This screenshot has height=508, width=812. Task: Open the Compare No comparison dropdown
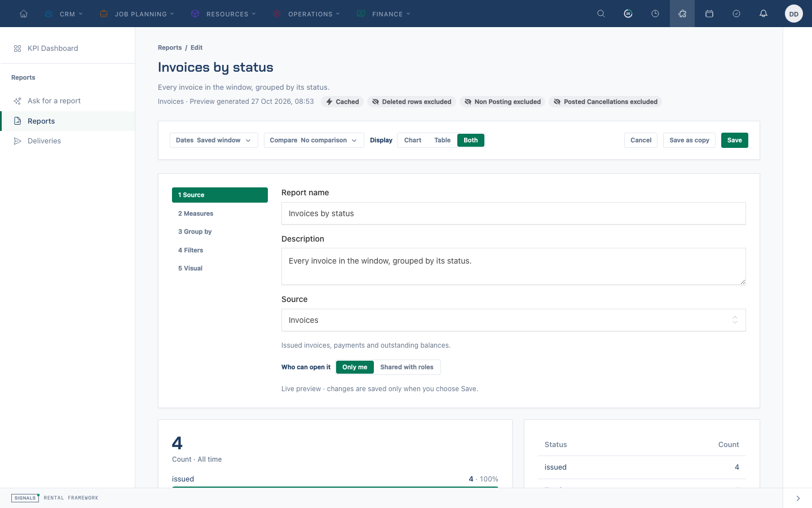(x=314, y=140)
